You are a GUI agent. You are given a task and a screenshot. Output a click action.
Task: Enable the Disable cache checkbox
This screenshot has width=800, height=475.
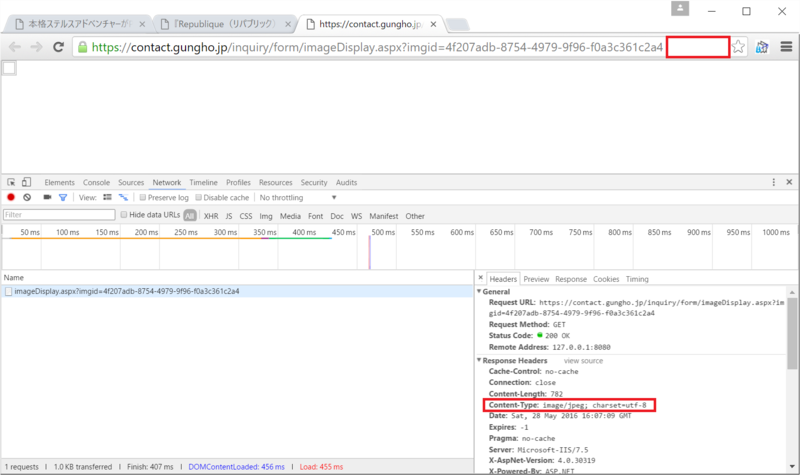pos(198,197)
